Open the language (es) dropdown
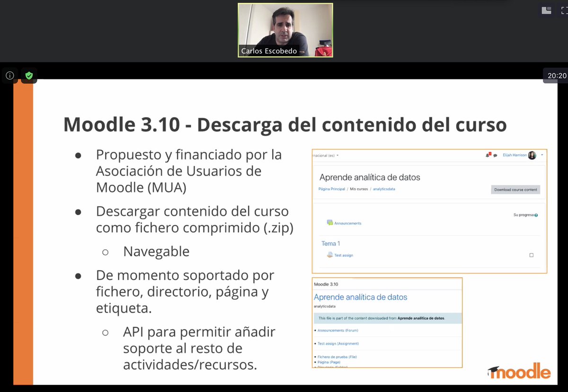The width and height of the screenshot is (568, 392). coord(326,155)
